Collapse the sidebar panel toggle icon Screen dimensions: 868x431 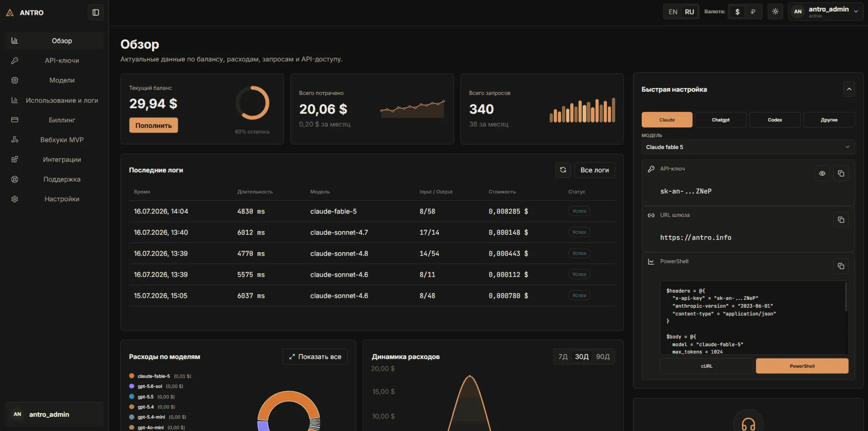pos(96,12)
